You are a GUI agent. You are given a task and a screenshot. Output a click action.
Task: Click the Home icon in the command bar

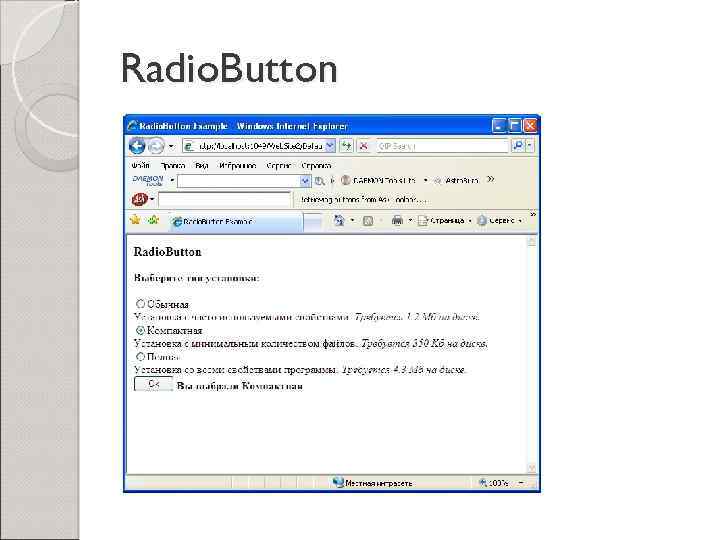click(x=339, y=220)
